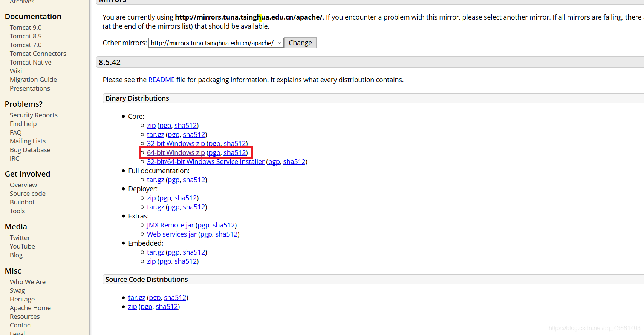Open the Migration Guide

tap(33, 80)
